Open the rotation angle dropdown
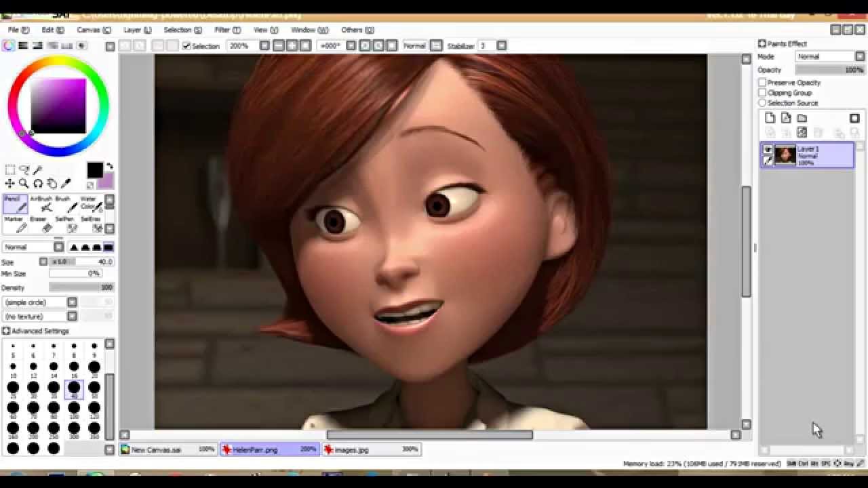Viewport: 868px width, 488px height. (x=351, y=45)
